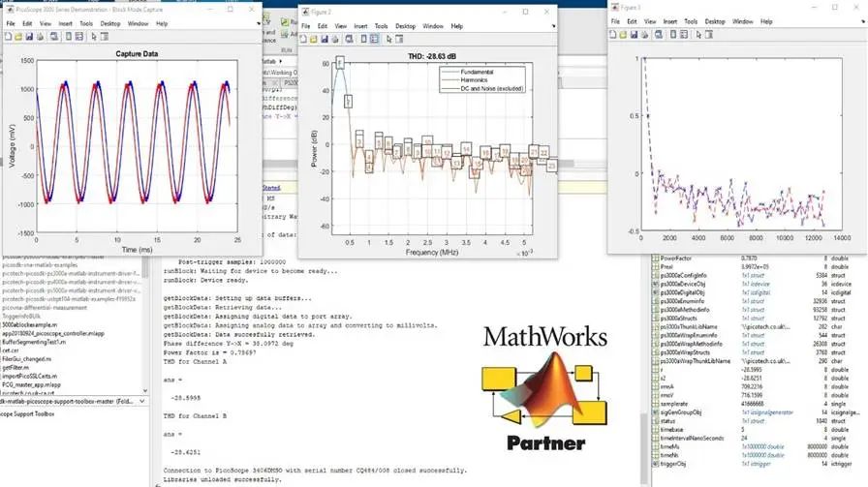Click Link Plot icon in PicoScope capture window
This screenshot has width=868, height=487.
pos(54,37)
